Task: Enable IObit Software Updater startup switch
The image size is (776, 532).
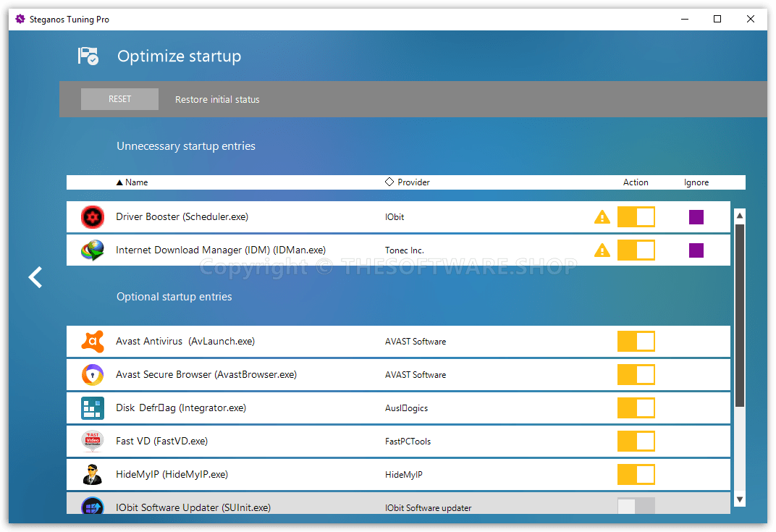Action: pos(636,506)
